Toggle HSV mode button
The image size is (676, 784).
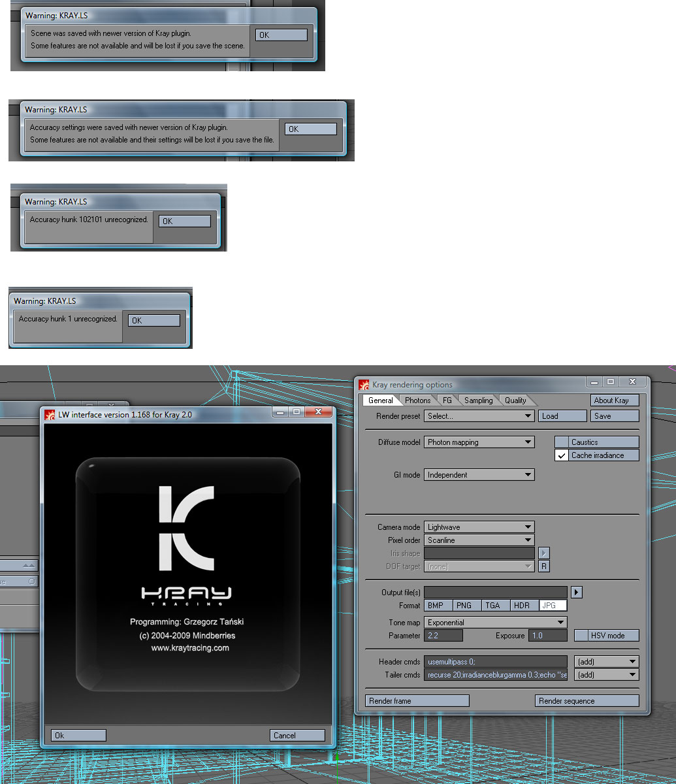(x=606, y=636)
